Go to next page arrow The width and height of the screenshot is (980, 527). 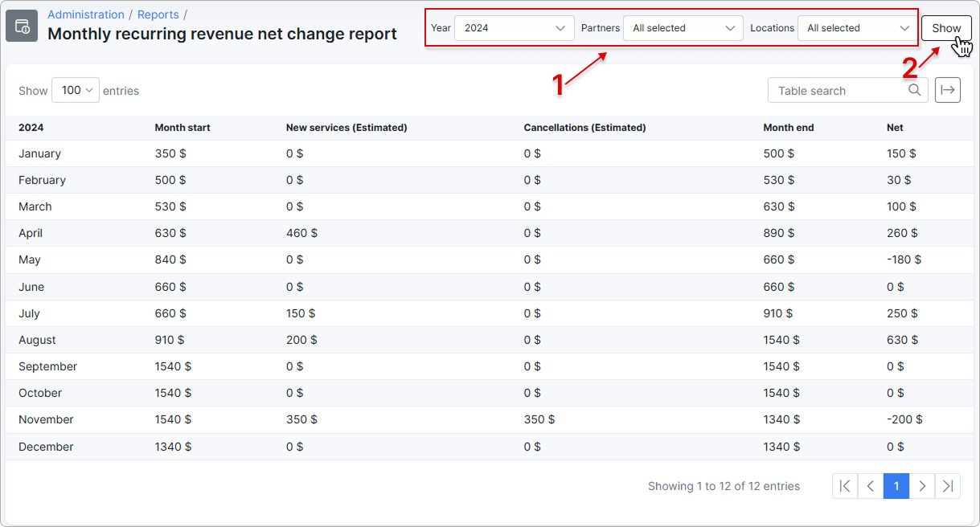[x=922, y=486]
